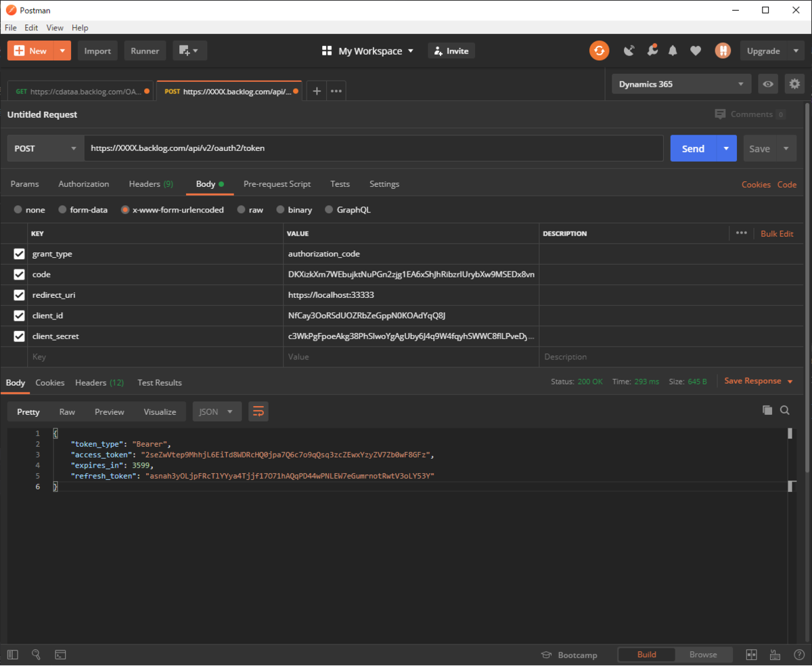
Task: Select the form-data body type
Action: pyautogui.click(x=62, y=210)
